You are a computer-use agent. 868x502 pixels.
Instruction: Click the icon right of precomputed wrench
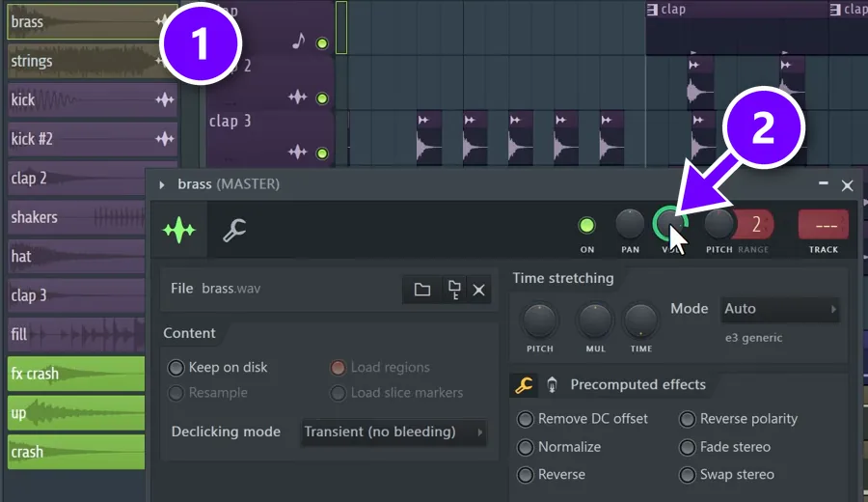pos(552,384)
